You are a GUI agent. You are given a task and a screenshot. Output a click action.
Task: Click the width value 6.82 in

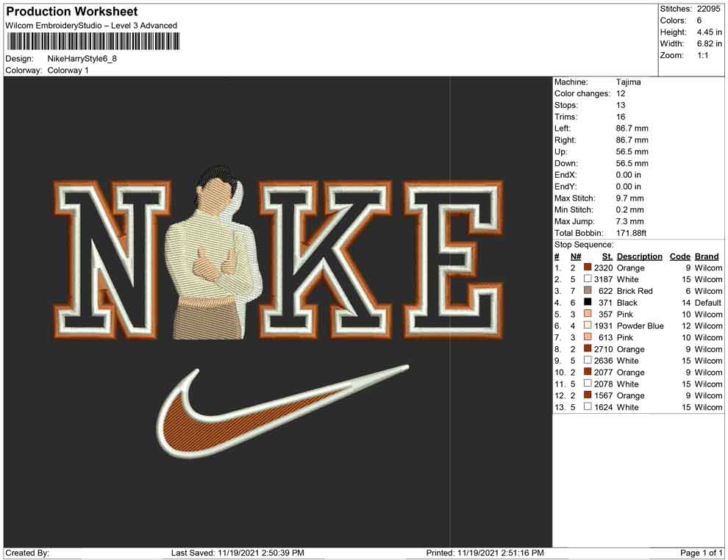(709, 43)
